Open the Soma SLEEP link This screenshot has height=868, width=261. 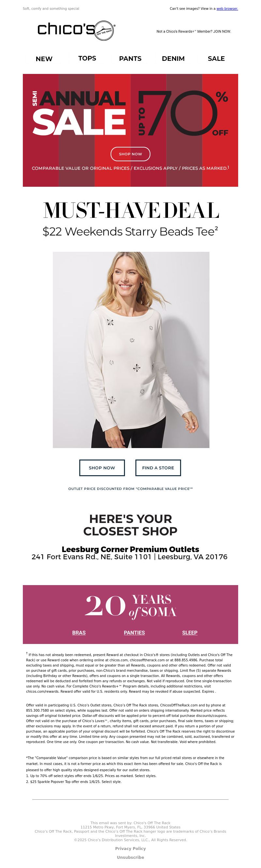(190, 633)
